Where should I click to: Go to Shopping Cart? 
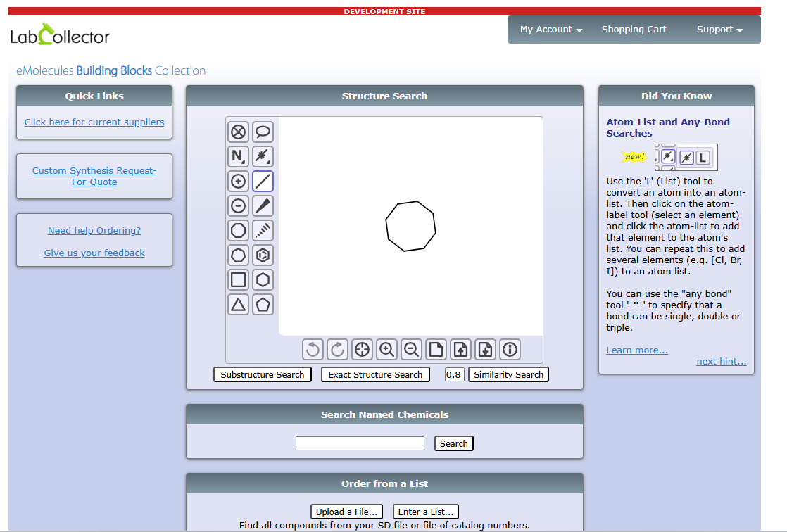point(634,30)
